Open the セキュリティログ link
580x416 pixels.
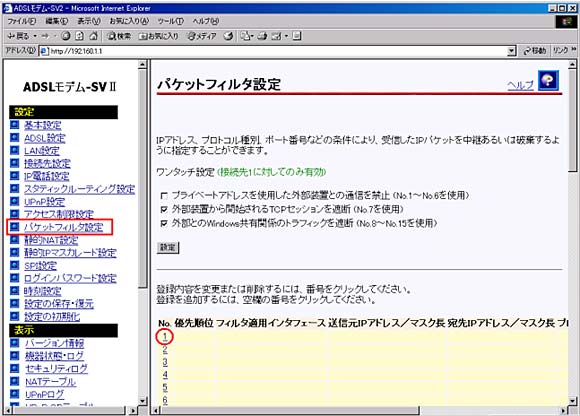56,369
